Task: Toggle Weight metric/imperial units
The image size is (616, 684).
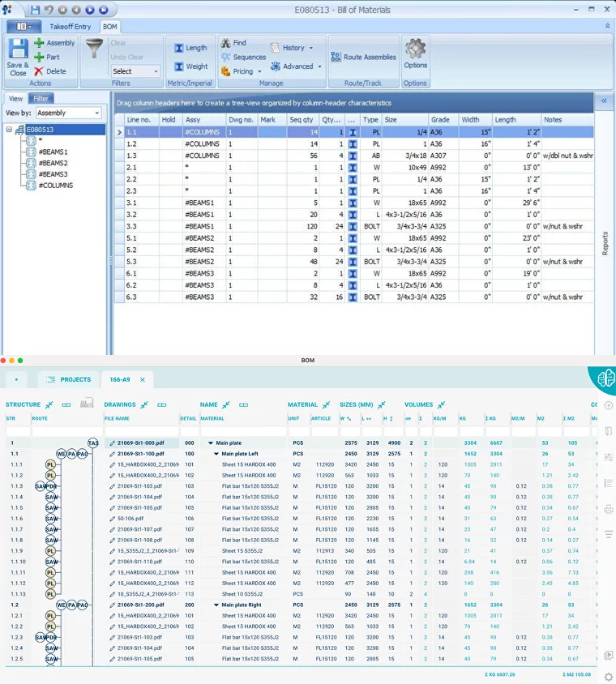Action: [x=191, y=66]
